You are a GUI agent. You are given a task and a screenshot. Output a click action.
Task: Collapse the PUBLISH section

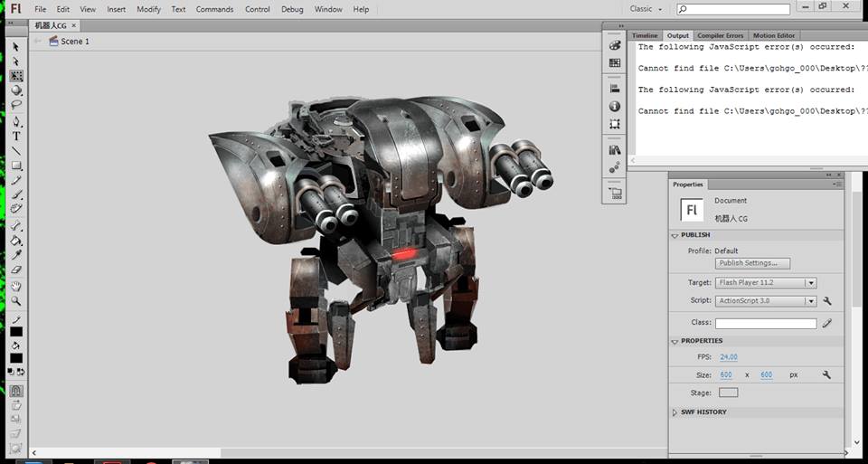pos(675,235)
